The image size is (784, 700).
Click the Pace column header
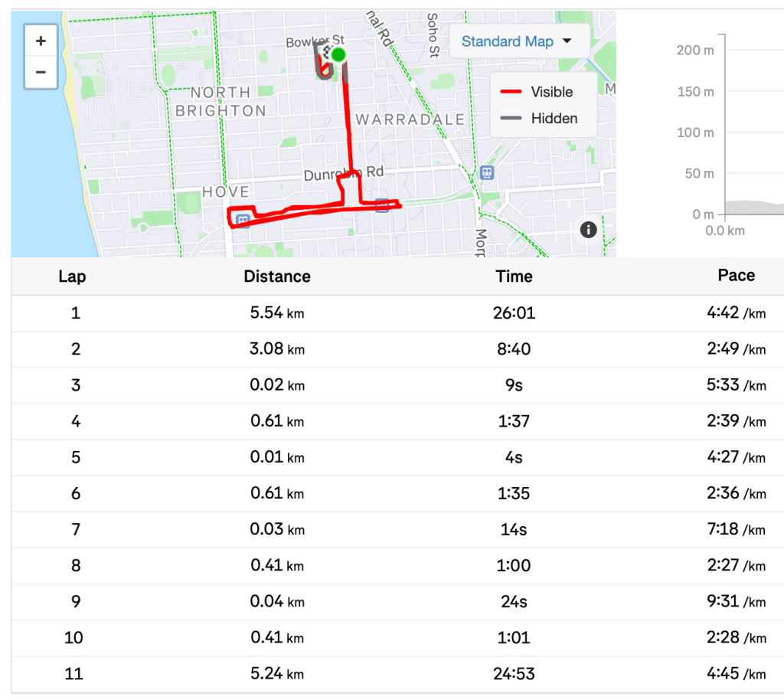pyautogui.click(x=736, y=276)
